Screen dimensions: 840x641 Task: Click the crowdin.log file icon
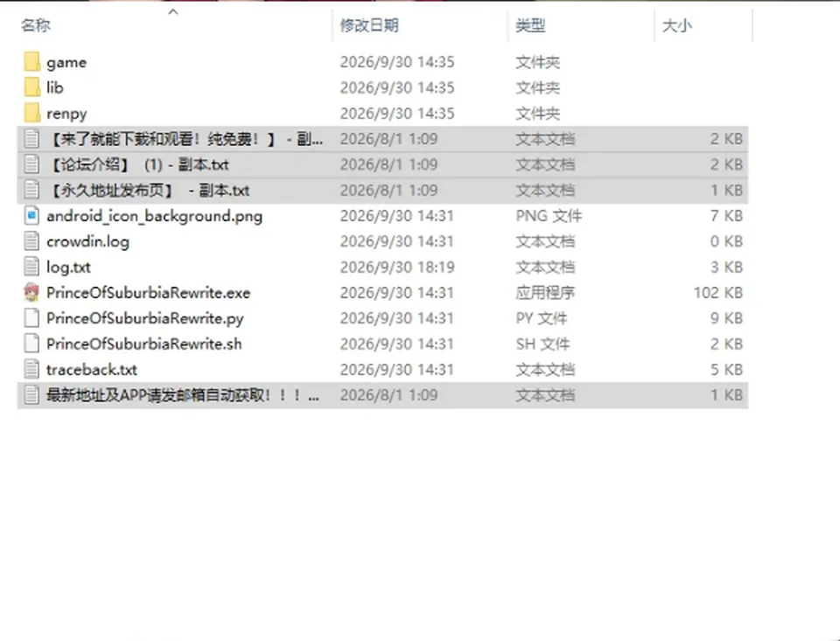(31, 241)
